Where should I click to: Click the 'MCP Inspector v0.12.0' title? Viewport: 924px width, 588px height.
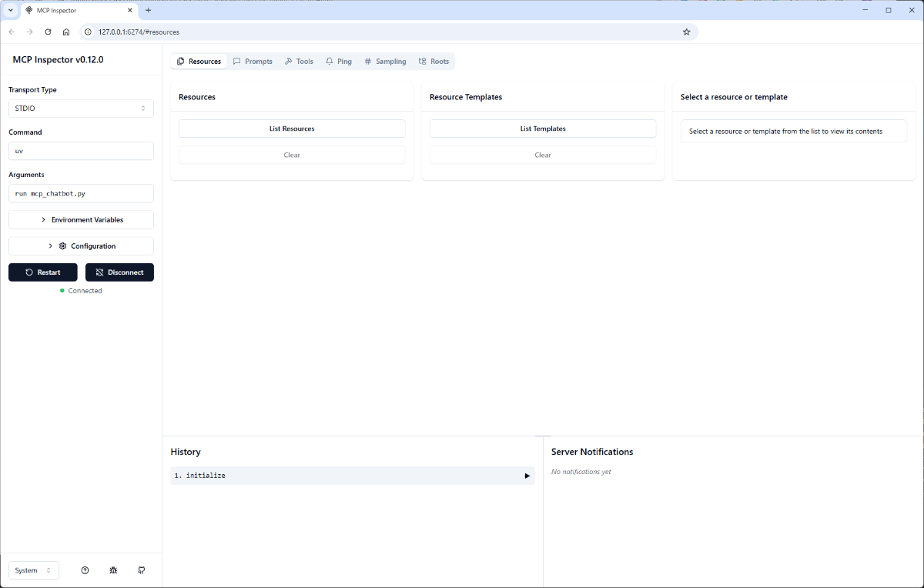pyautogui.click(x=58, y=59)
